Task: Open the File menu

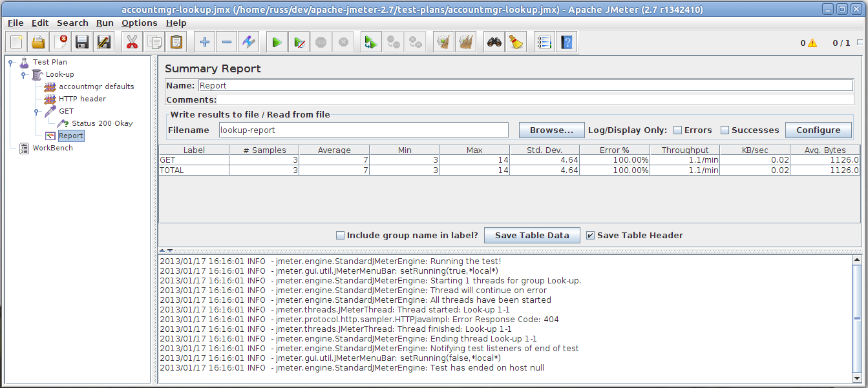Action: point(16,23)
